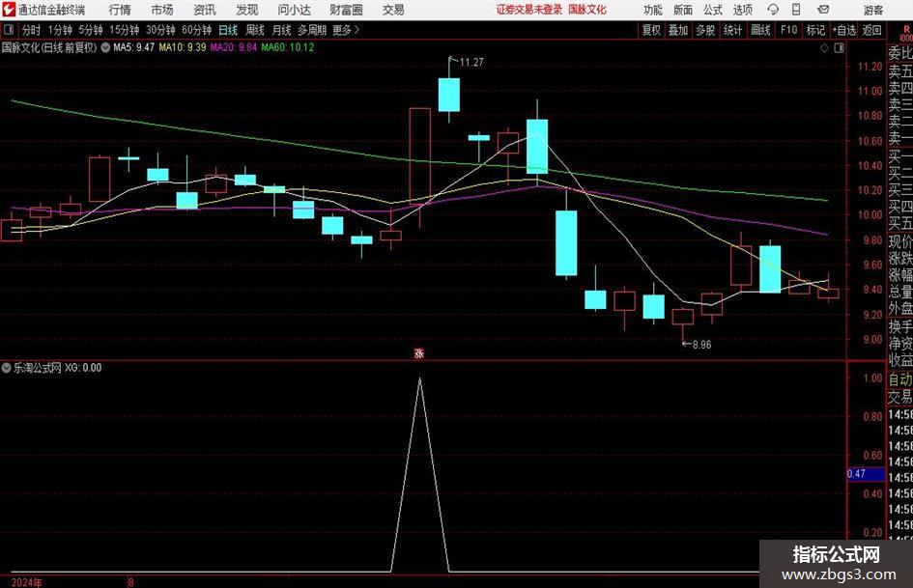Switch to 15分钟 period
Image resolution: width=913 pixels, height=588 pixels.
[x=125, y=30]
